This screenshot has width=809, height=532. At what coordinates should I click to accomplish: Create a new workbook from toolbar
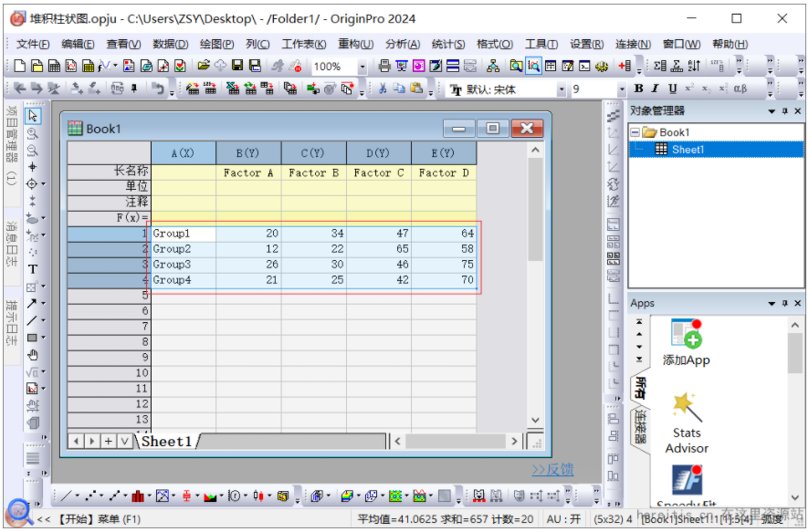pos(54,66)
